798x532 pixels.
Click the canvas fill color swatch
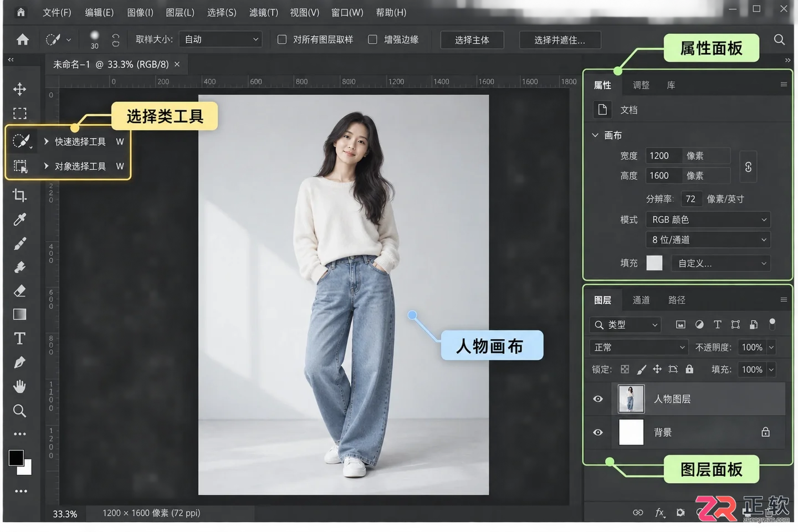tap(654, 263)
